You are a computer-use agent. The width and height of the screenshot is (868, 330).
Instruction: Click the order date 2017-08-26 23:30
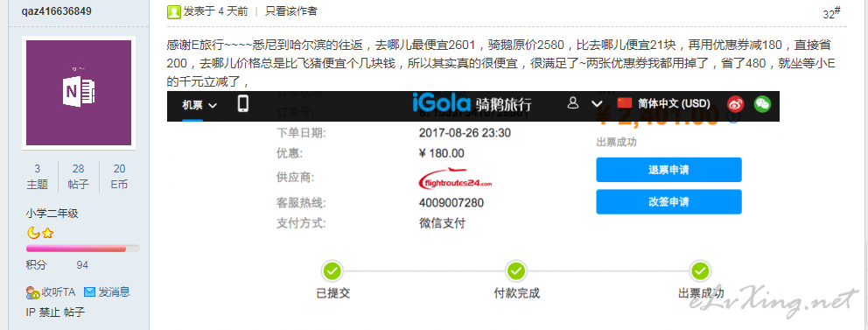465,133
